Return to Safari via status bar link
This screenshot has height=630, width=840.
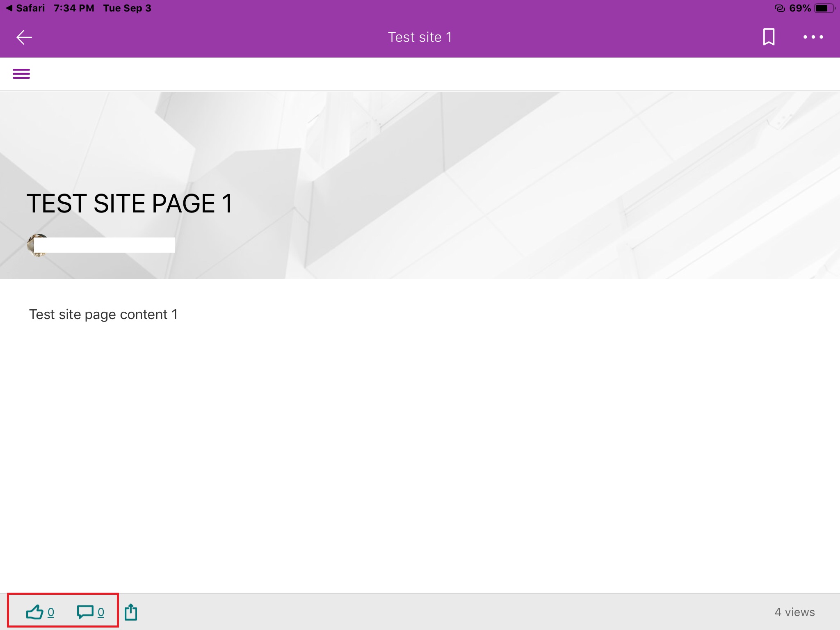coord(25,8)
